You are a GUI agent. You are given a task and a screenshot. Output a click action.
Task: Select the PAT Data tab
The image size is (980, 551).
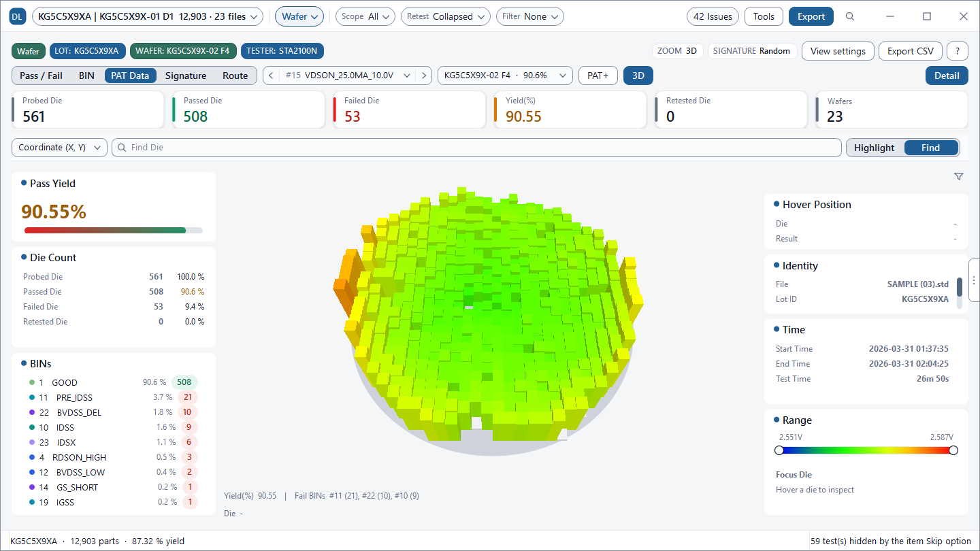130,76
